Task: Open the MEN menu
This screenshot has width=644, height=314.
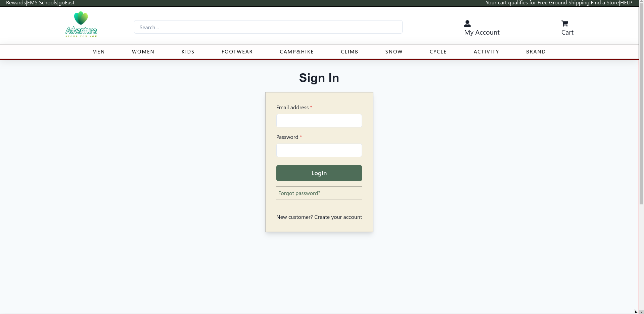Action: [98, 52]
